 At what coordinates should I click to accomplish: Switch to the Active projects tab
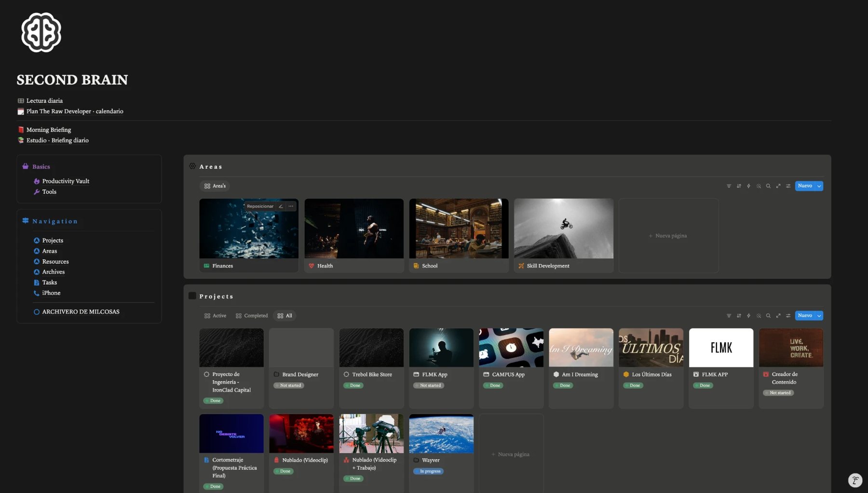tap(215, 316)
